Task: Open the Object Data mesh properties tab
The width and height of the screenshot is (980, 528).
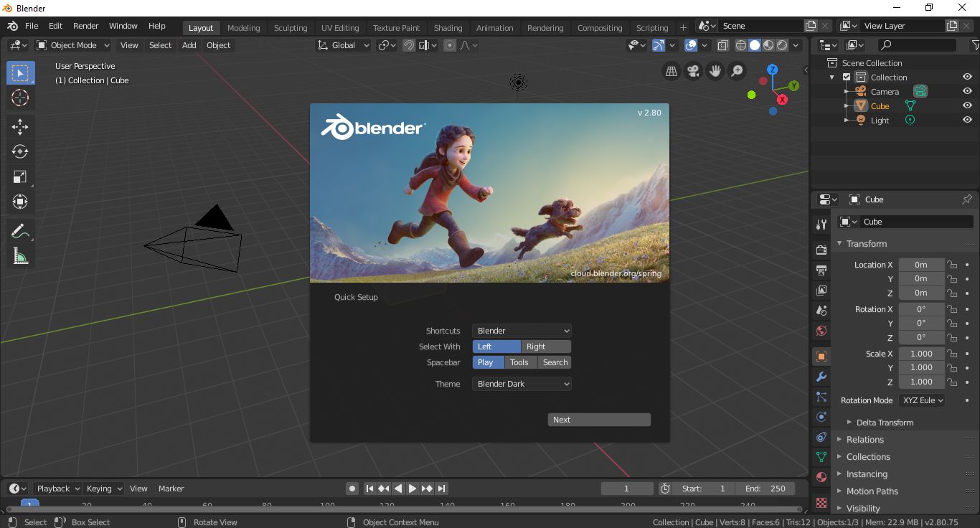Action: (821, 457)
